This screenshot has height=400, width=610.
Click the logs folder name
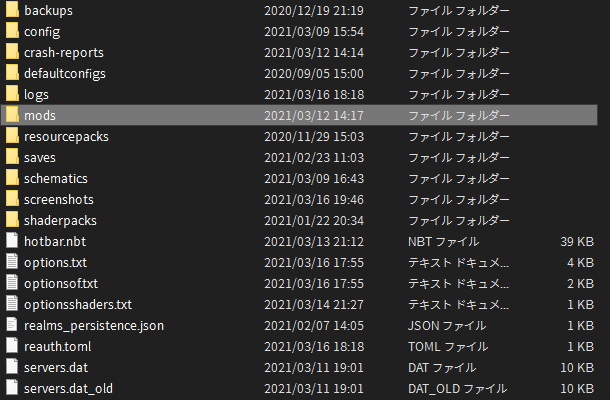click(37, 94)
